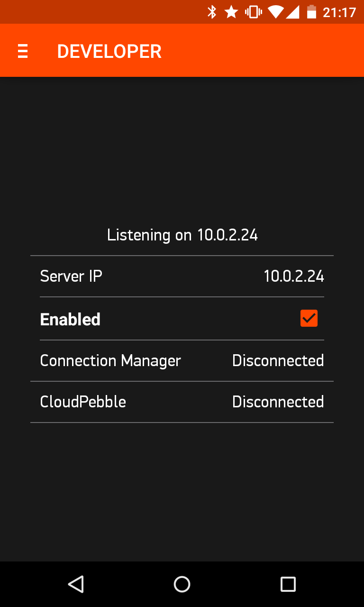Tap the Android home circle button
Screen dimensions: 364x607
[182, 584]
